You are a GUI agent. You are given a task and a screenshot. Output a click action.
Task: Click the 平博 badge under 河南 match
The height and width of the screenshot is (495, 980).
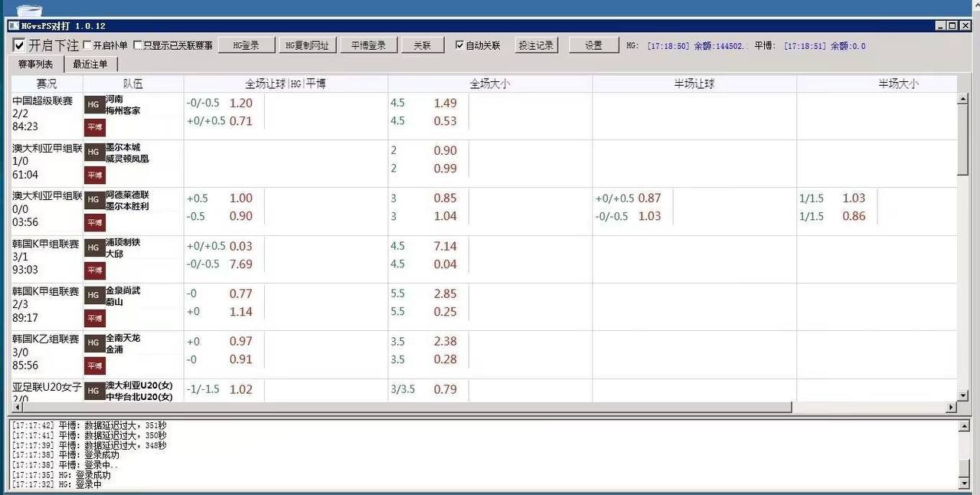tap(94, 127)
